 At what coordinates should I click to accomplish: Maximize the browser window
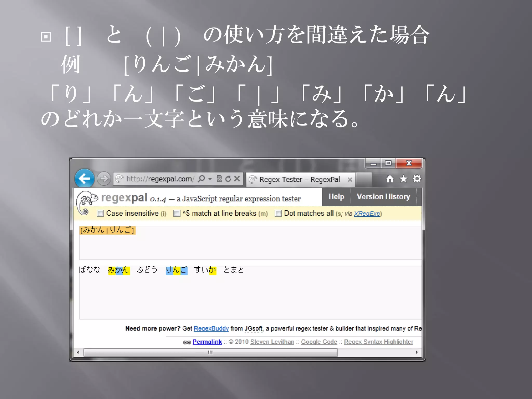coord(388,163)
